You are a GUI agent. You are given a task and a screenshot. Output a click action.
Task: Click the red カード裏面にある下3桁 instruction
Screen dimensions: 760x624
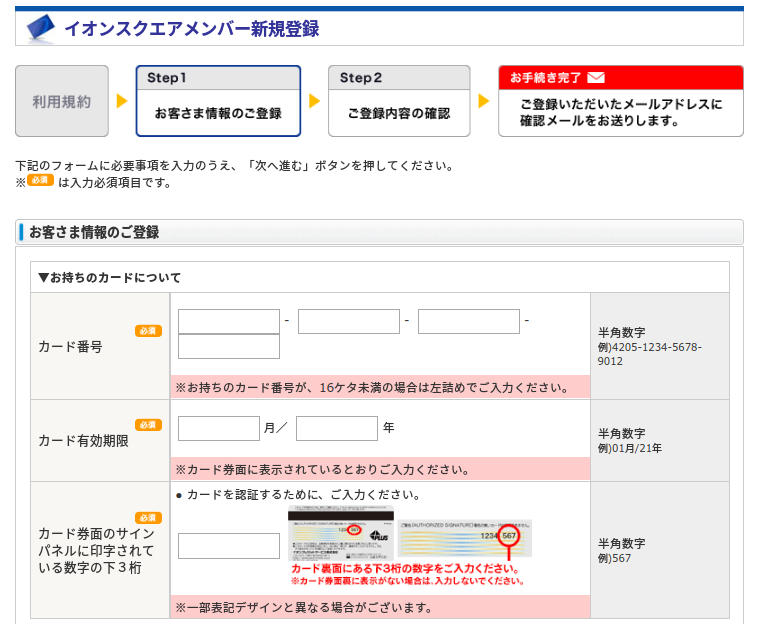click(405, 568)
